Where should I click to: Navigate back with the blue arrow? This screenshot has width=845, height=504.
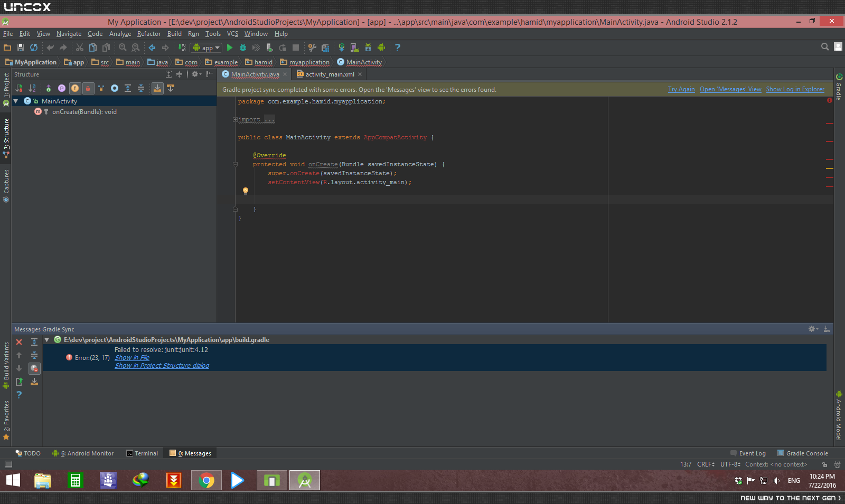(152, 47)
